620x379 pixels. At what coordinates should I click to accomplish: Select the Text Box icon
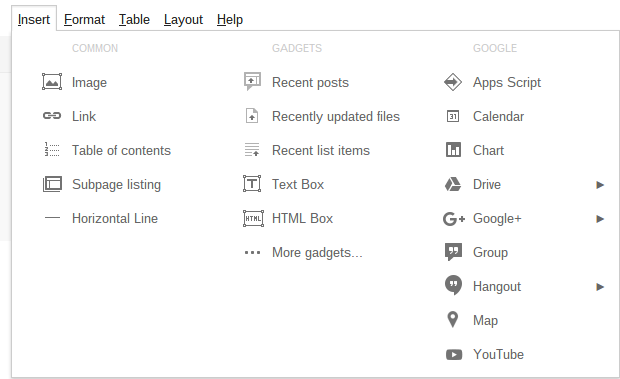tap(252, 184)
